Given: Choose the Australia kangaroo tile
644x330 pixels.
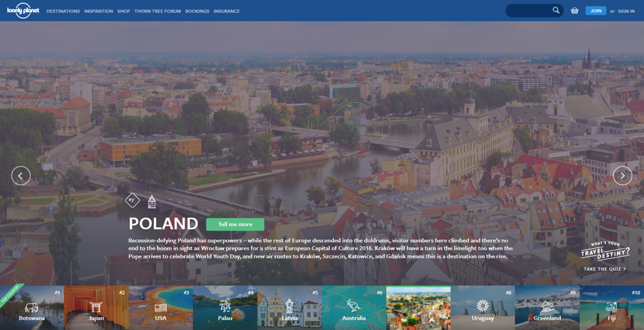Looking at the screenshot, I should point(354,308).
